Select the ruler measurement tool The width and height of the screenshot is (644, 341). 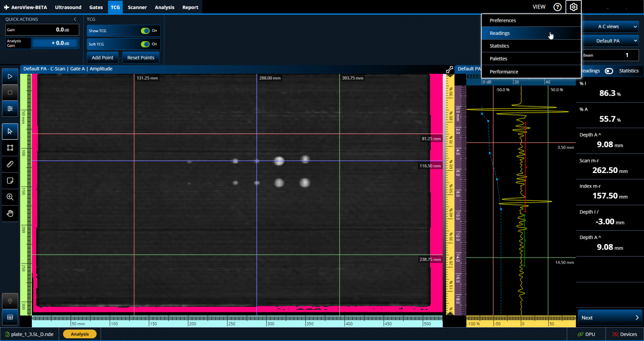click(x=10, y=164)
